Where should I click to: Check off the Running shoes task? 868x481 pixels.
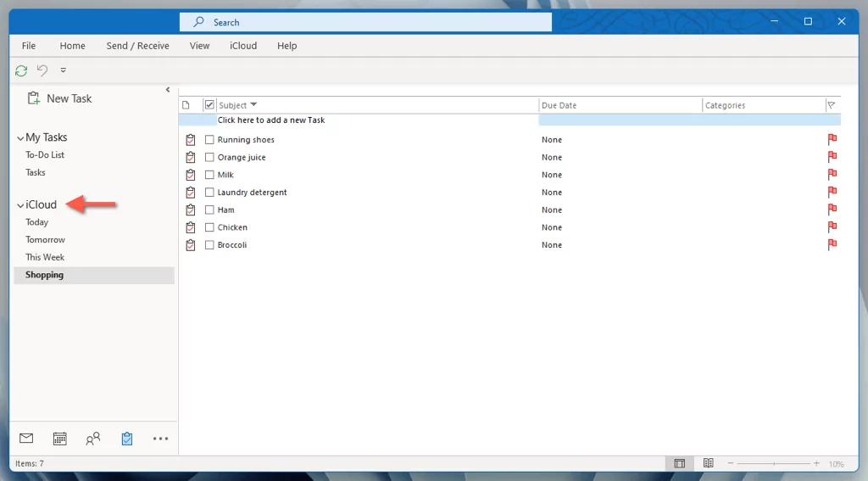point(209,140)
